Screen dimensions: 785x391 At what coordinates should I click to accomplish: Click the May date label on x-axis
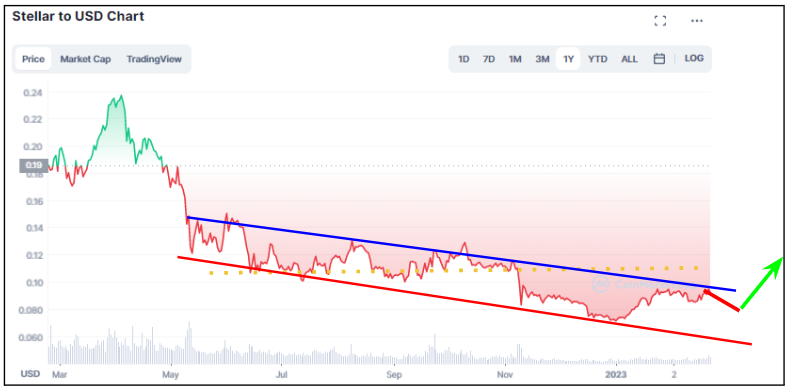[171, 374]
